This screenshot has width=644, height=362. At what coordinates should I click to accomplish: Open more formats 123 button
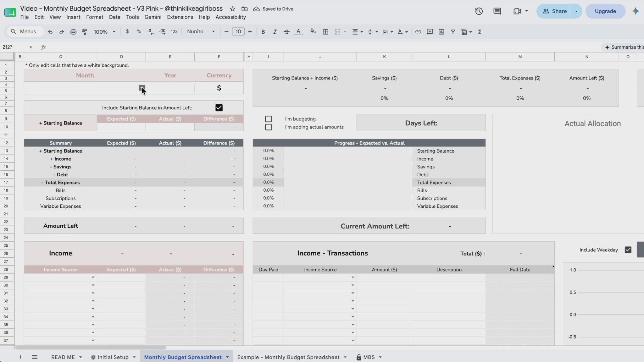point(174,31)
